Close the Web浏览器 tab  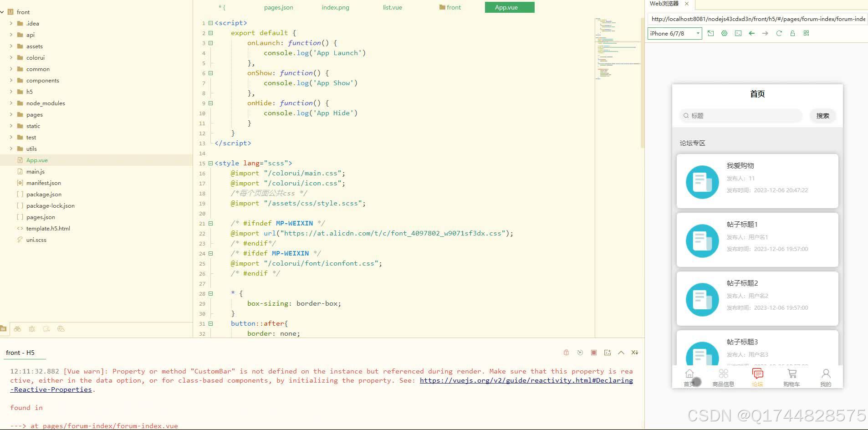coord(687,4)
